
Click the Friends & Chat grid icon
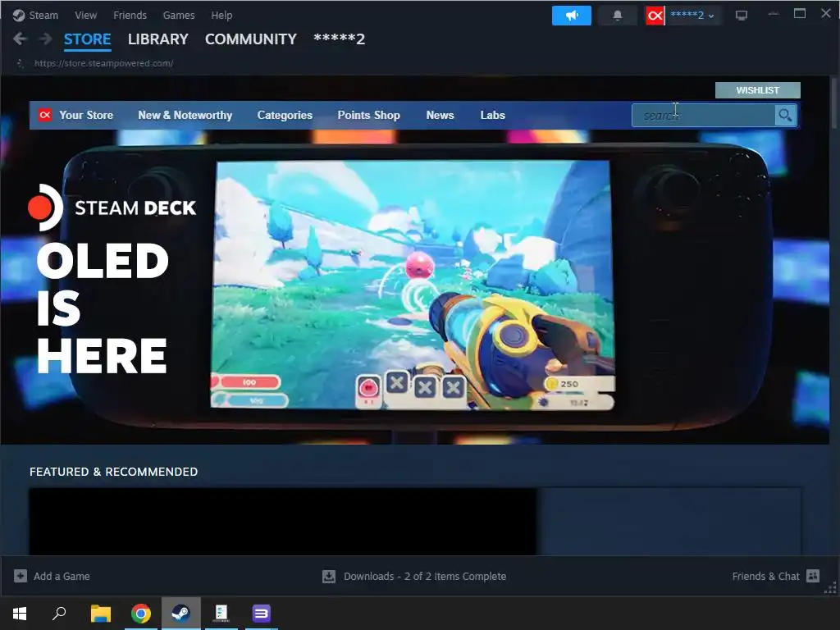[x=813, y=576]
